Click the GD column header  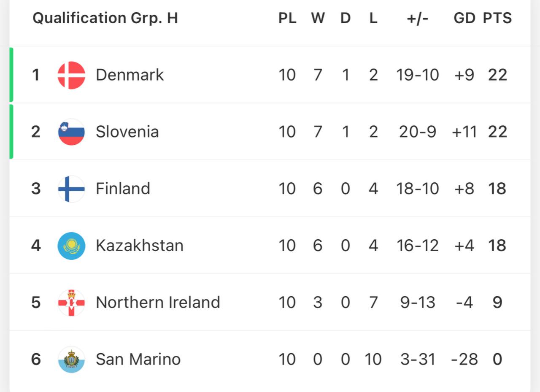[x=464, y=18]
